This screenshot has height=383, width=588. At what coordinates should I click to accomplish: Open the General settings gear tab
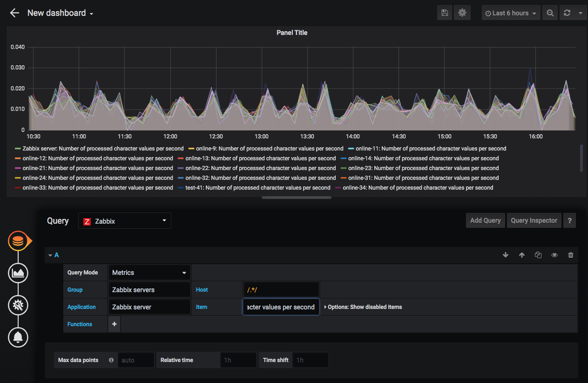(x=18, y=305)
